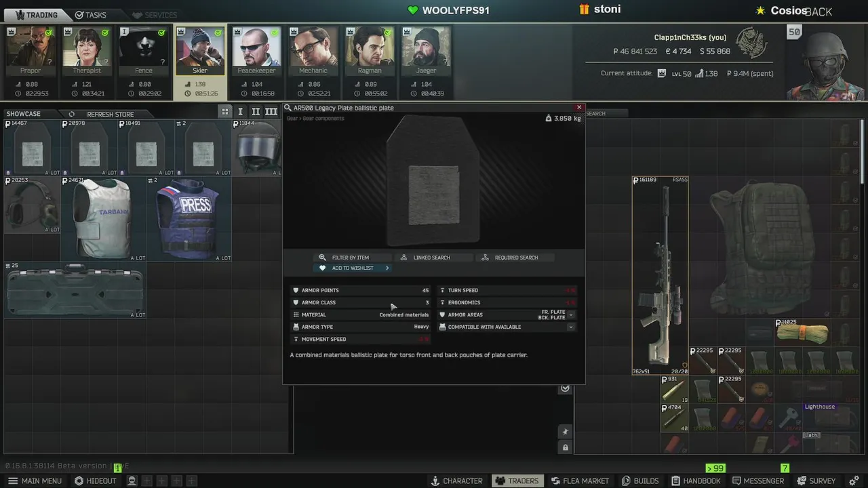Open the Services tab

[155, 15]
